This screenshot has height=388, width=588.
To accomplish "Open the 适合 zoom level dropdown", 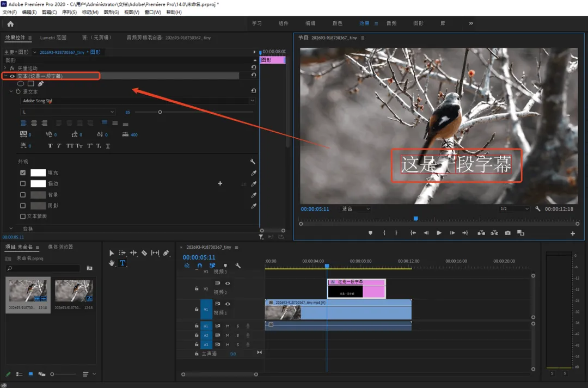I will coord(356,209).
